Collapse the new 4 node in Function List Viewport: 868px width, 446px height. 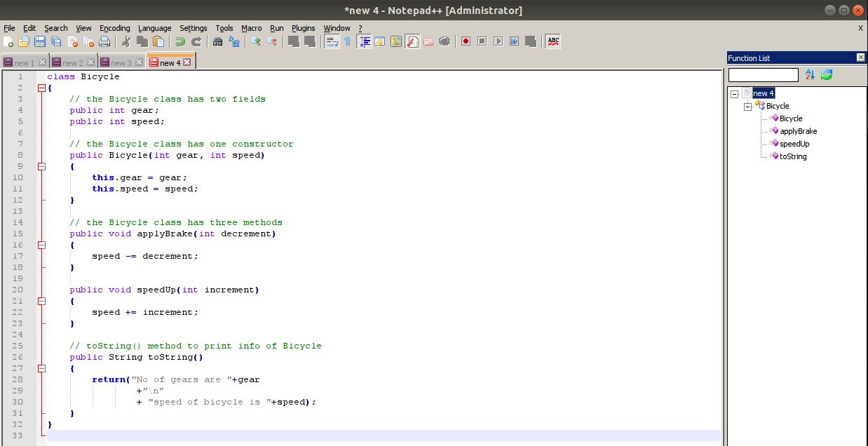click(x=735, y=93)
